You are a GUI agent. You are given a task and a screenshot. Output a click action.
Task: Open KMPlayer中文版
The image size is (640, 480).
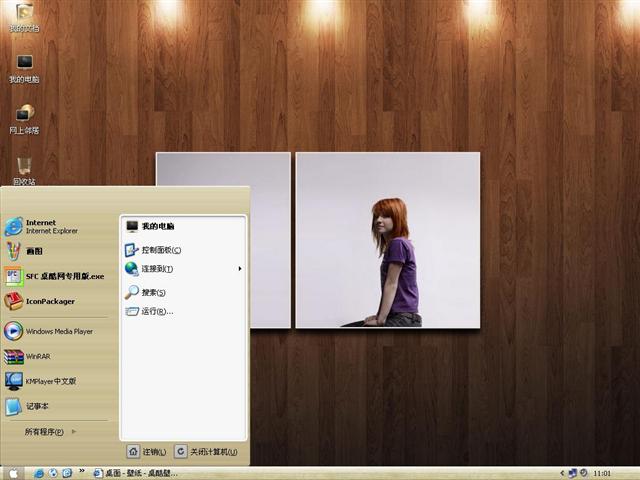tap(40, 381)
